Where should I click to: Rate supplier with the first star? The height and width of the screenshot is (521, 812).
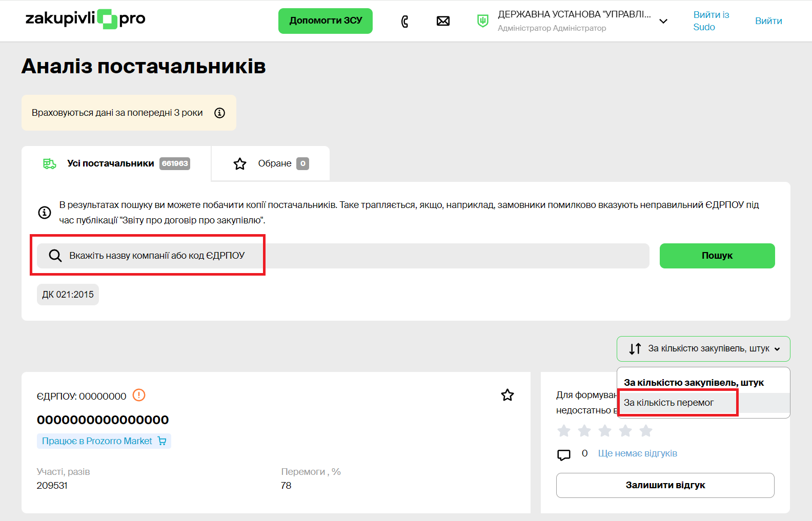click(564, 431)
